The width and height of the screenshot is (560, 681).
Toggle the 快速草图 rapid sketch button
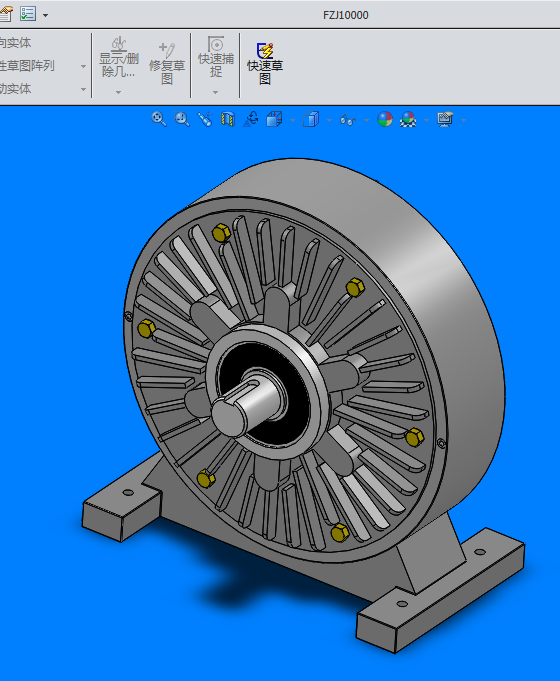(265, 63)
